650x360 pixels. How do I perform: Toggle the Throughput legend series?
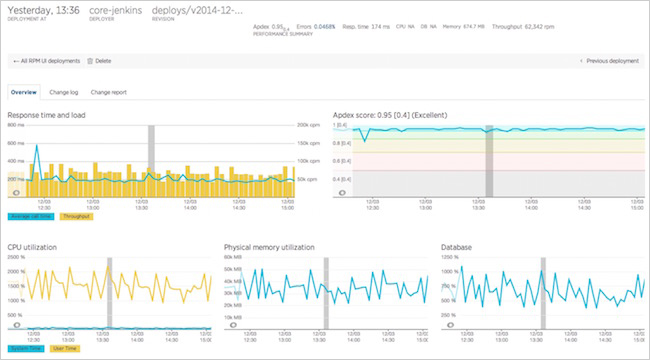[x=77, y=216]
